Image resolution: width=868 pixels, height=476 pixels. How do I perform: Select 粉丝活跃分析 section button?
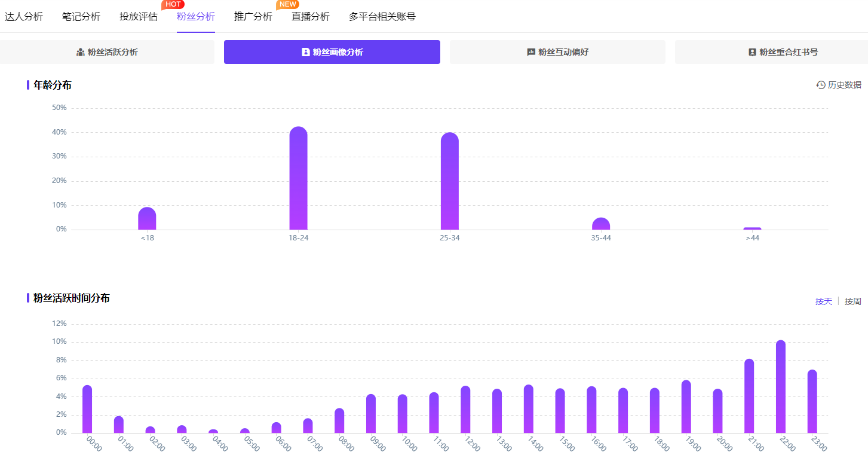(107, 52)
